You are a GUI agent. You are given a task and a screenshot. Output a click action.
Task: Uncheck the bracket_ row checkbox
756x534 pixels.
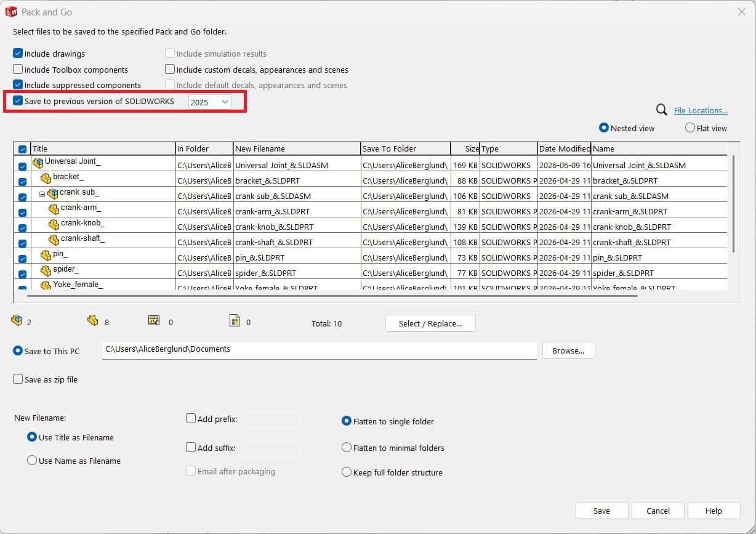pos(22,182)
